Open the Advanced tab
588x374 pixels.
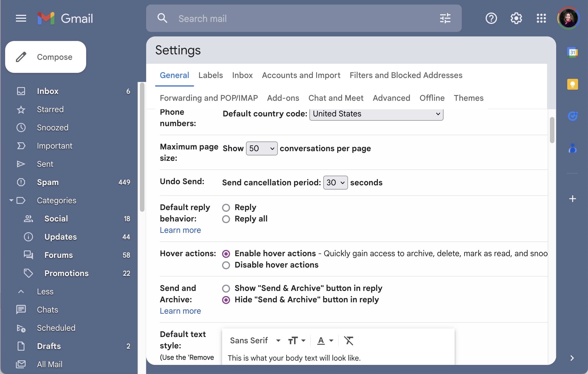(391, 98)
